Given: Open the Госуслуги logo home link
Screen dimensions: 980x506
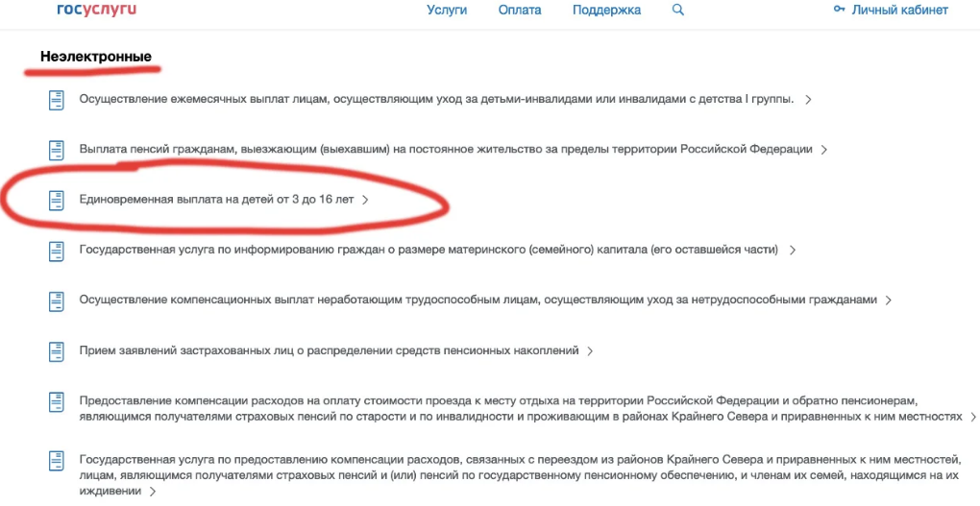Looking at the screenshot, I should pyautogui.click(x=97, y=10).
